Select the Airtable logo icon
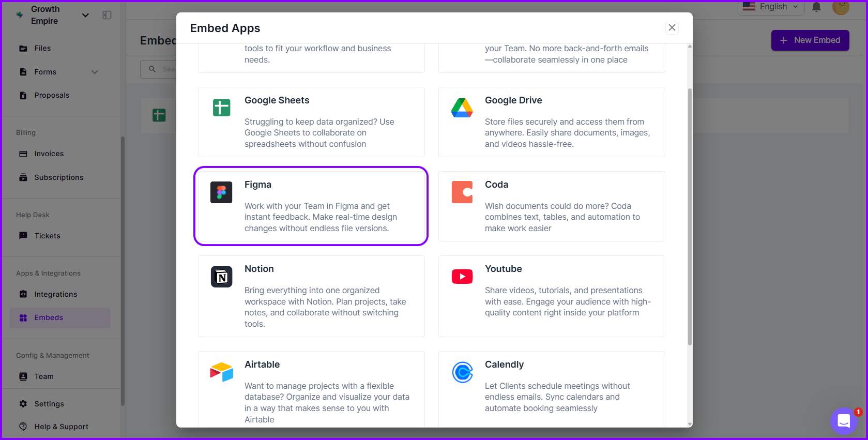 [x=221, y=372]
